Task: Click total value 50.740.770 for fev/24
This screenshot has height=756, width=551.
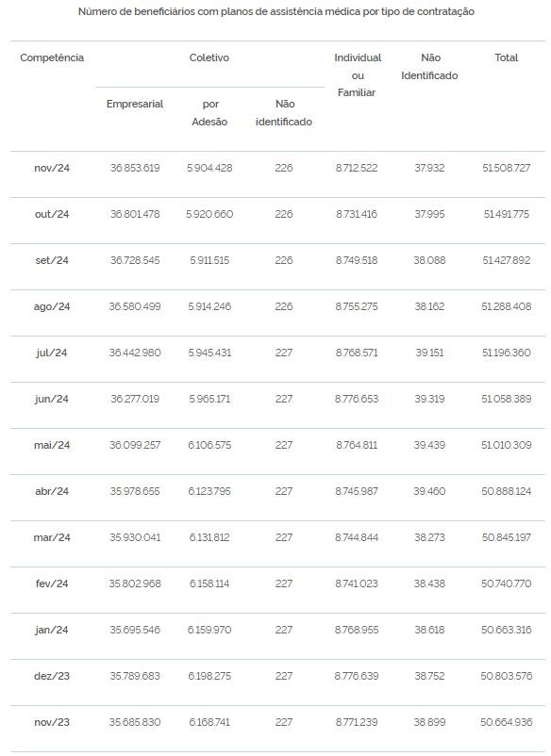Action: (506, 583)
